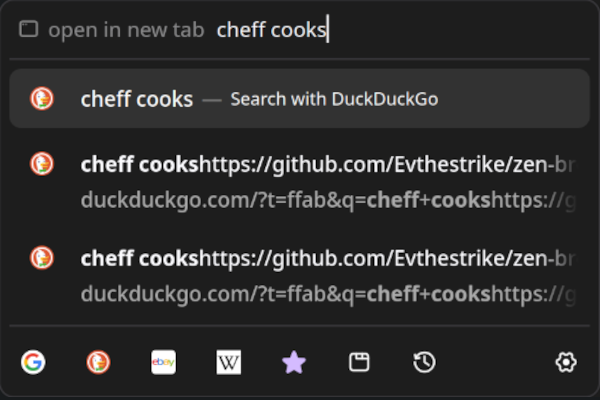This screenshot has width=600, height=400.
Task: Search history with the clock icon
Action: (x=424, y=362)
